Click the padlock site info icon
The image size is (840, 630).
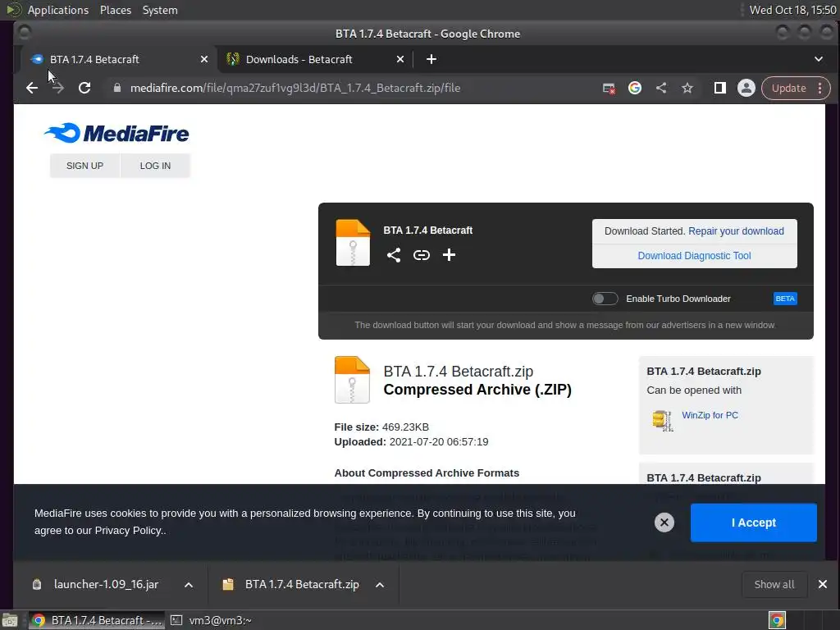click(x=116, y=88)
